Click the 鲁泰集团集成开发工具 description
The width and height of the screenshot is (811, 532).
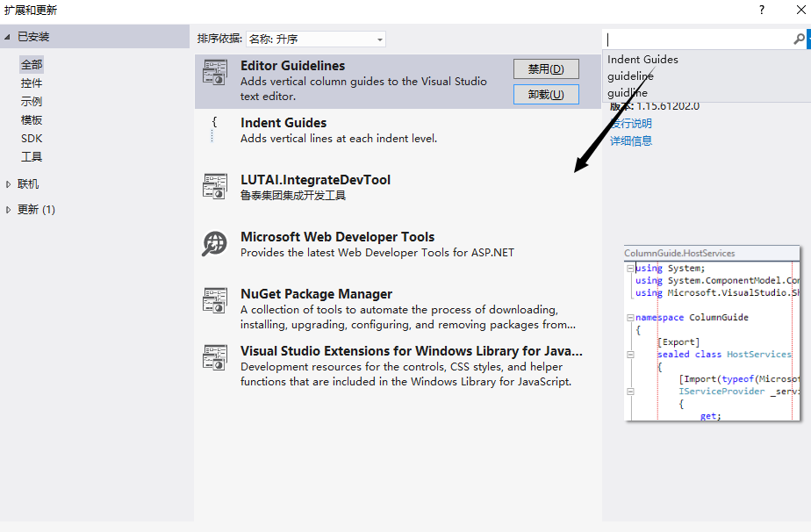(x=293, y=196)
